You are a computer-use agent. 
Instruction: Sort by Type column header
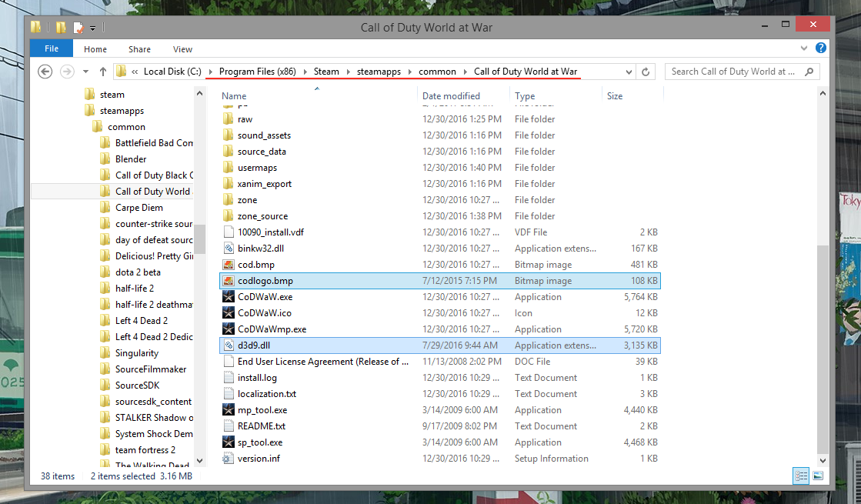[525, 96]
